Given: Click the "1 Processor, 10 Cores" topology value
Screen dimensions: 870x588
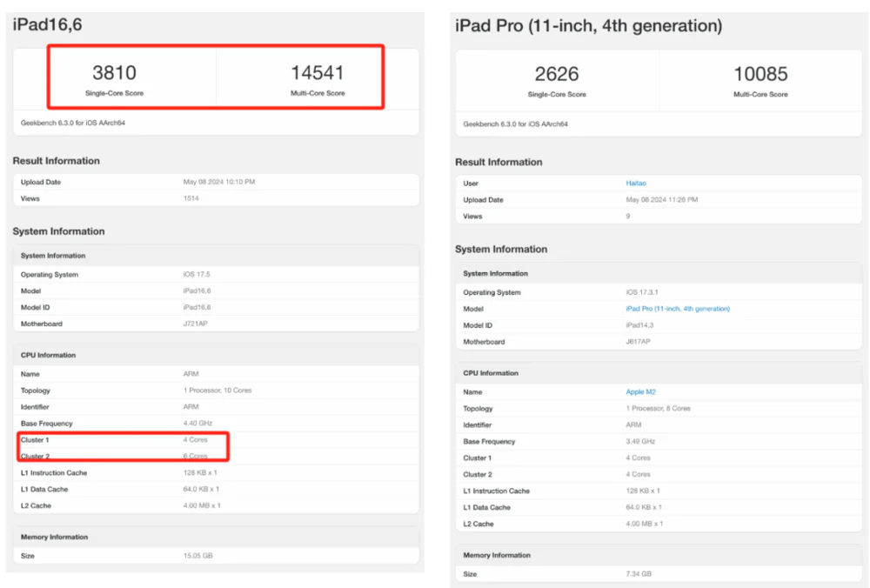Looking at the screenshot, I should pyautogui.click(x=217, y=391).
